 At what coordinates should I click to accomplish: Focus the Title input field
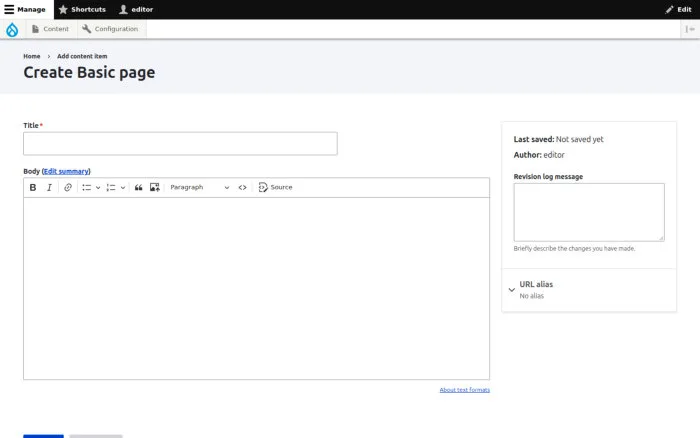[x=180, y=143]
